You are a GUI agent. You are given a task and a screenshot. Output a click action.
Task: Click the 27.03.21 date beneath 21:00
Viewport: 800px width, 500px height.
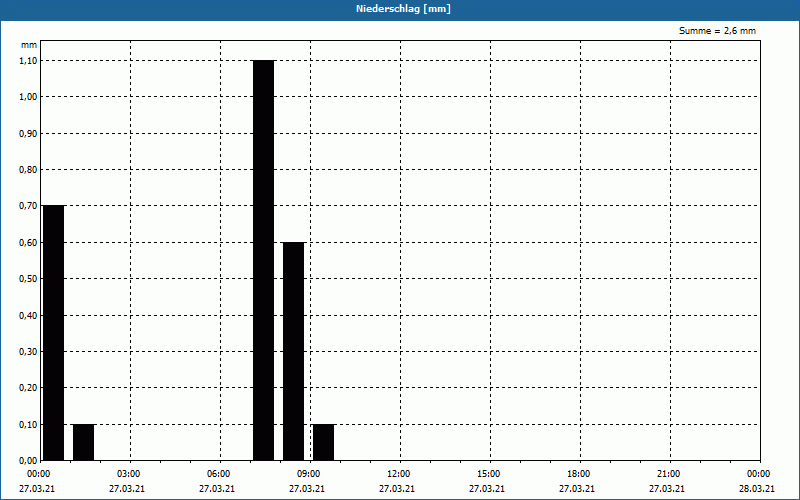click(x=667, y=489)
